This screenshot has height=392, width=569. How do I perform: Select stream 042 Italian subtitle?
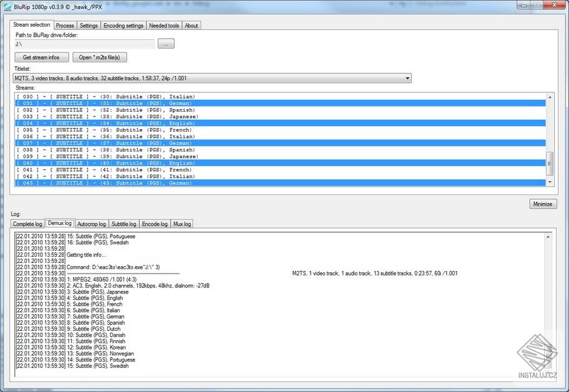(x=280, y=176)
